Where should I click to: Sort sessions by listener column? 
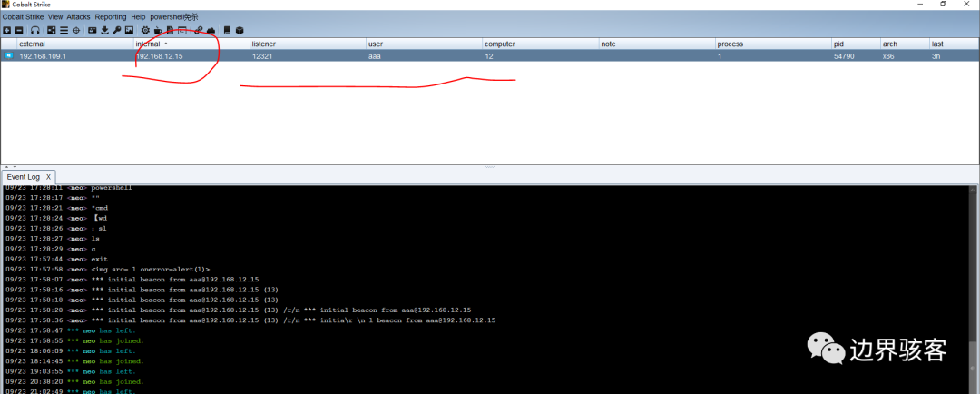309,44
